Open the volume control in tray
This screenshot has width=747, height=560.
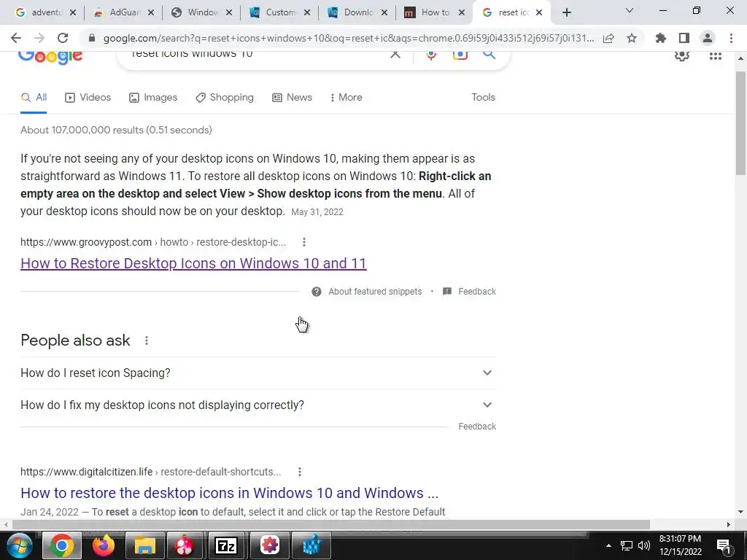644,545
